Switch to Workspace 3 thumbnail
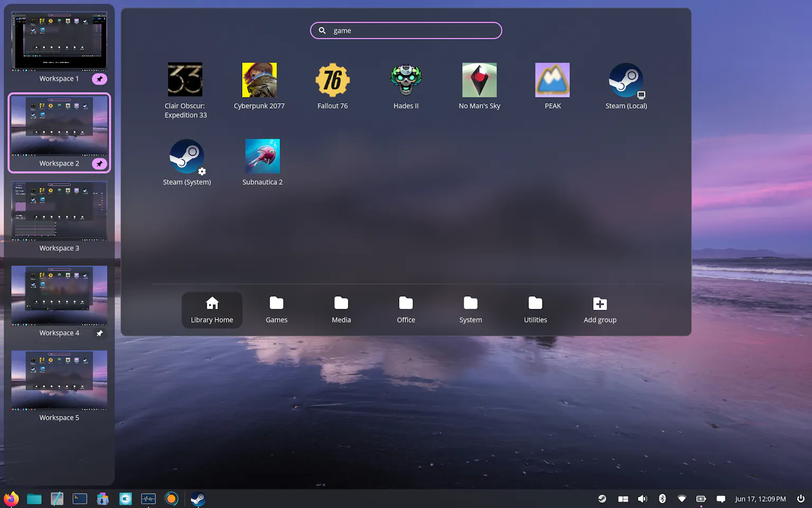The image size is (812, 508). coord(59,211)
